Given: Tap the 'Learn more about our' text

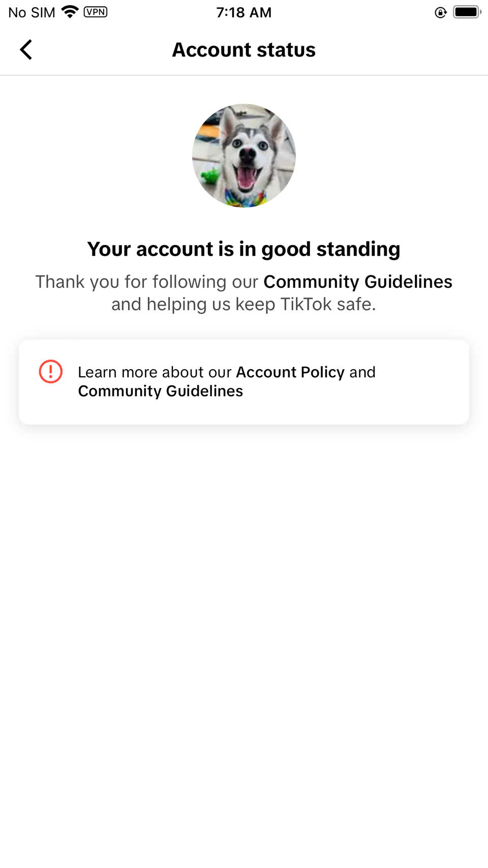Looking at the screenshot, I should (155, 372).
